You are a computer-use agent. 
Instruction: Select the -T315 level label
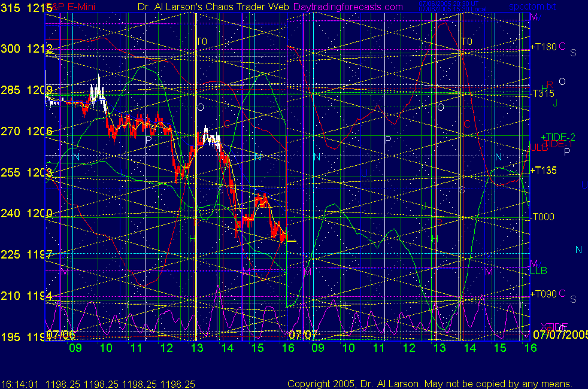point(542,93)
